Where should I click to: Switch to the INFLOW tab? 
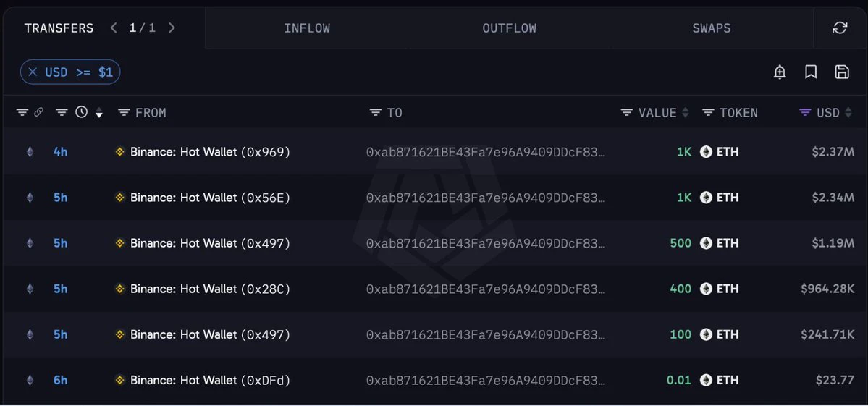[x=307, y=28]
